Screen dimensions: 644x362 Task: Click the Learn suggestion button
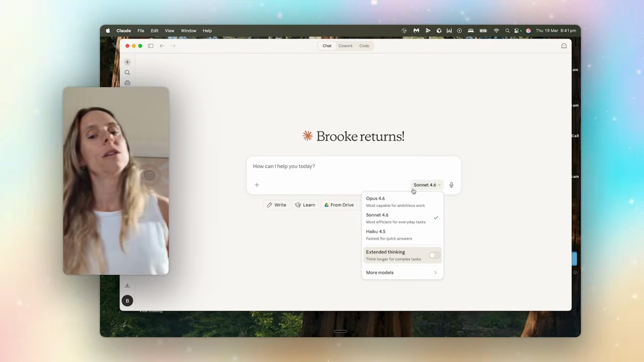point(305,205)
